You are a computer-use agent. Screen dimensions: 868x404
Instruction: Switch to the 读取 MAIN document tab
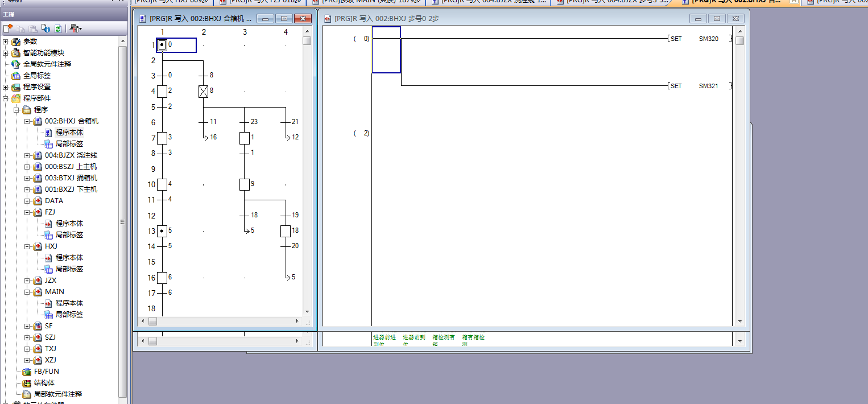click(x=367, y=1)
